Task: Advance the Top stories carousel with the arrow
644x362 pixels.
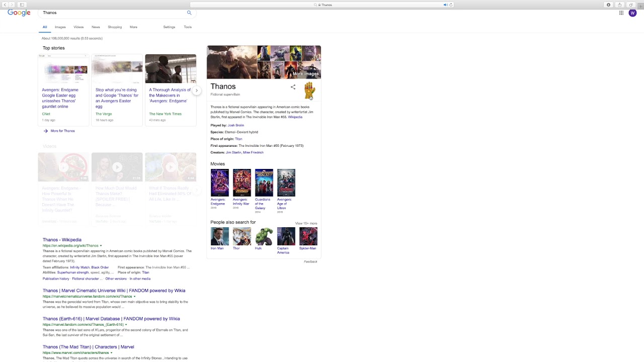Action: [197, 90]
